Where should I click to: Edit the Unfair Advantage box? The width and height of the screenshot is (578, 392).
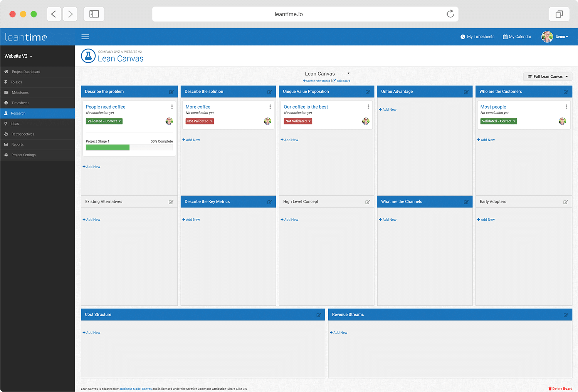coord(466,92)
